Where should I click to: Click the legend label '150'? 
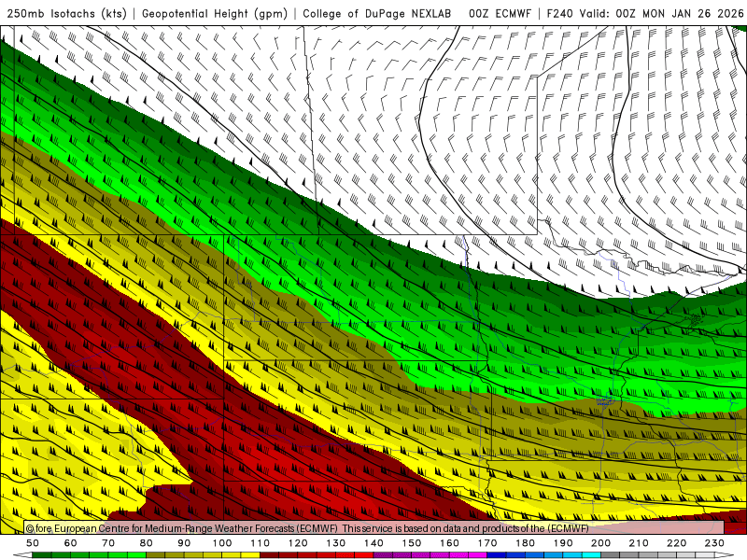tap(412, 543)
